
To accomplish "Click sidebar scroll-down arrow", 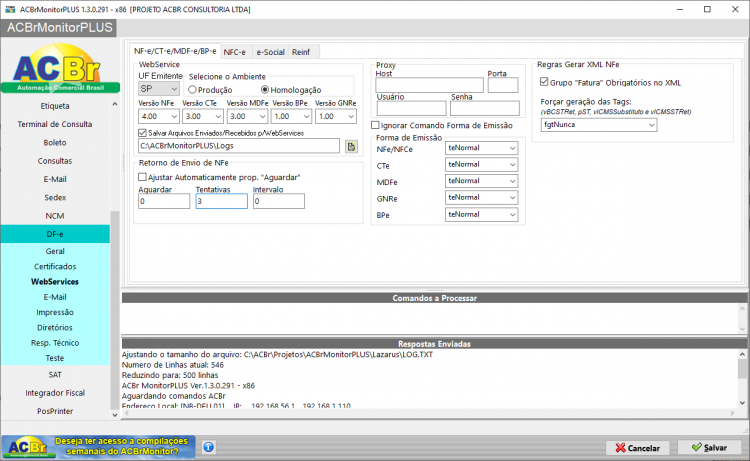I will pos(115,415).
